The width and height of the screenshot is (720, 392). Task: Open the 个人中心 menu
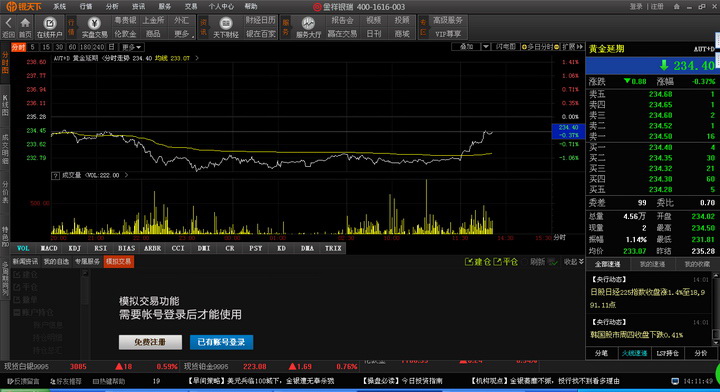pos(221,6)
